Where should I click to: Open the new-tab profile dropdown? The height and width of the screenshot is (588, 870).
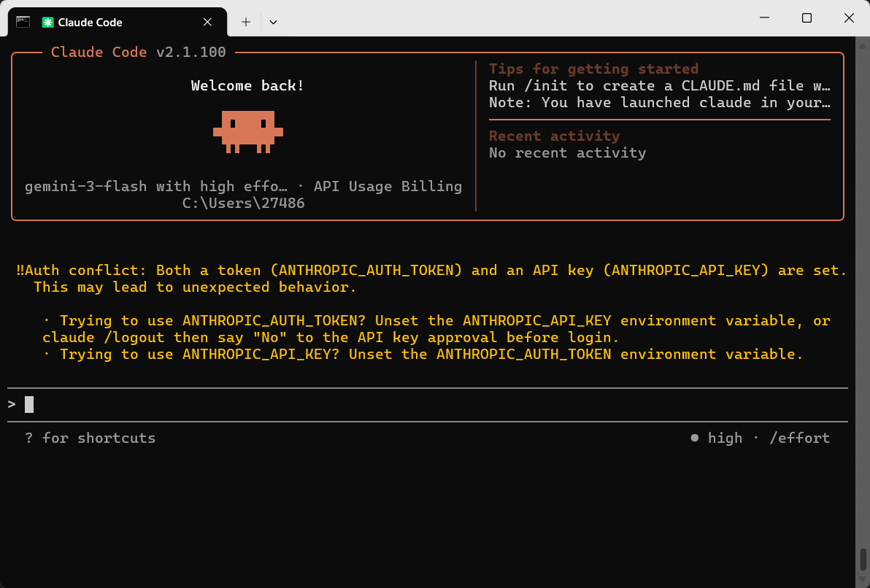click(x=273, y=22)
